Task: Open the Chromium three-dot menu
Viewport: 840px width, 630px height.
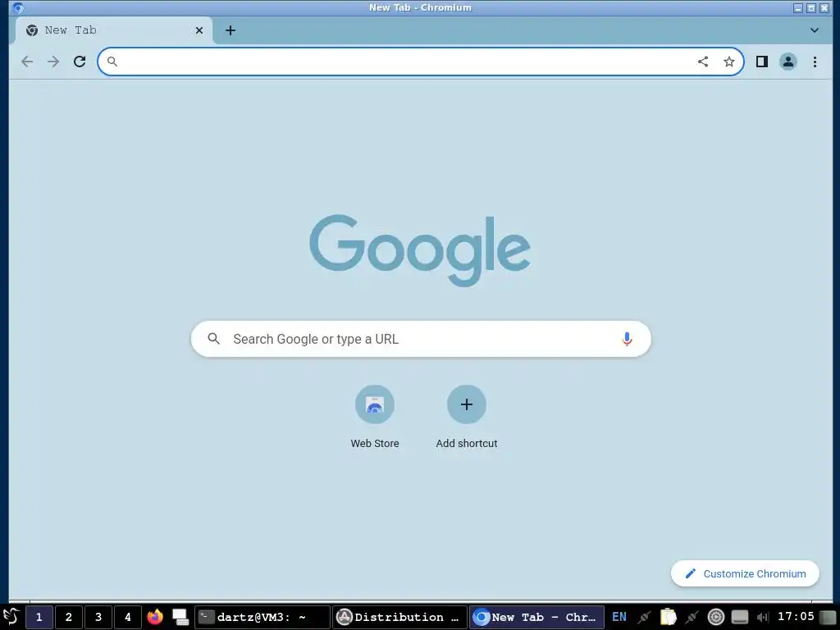Action: point(815,62)
